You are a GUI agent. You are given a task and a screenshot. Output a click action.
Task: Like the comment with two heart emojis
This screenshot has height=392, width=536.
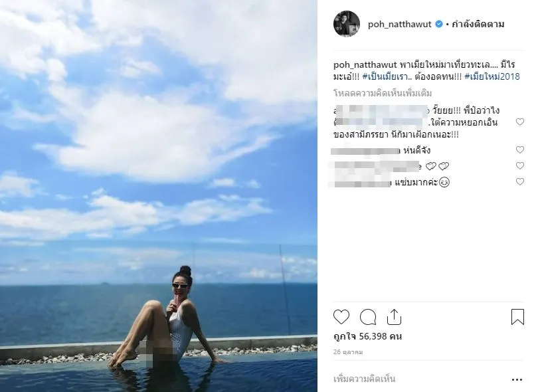tap(520, 165)
